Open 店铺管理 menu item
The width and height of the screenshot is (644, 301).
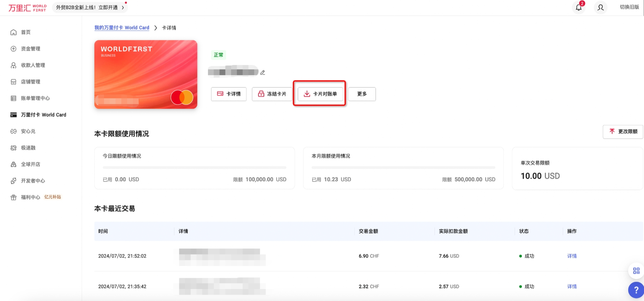pyautogui.click(x=30, y=82)
